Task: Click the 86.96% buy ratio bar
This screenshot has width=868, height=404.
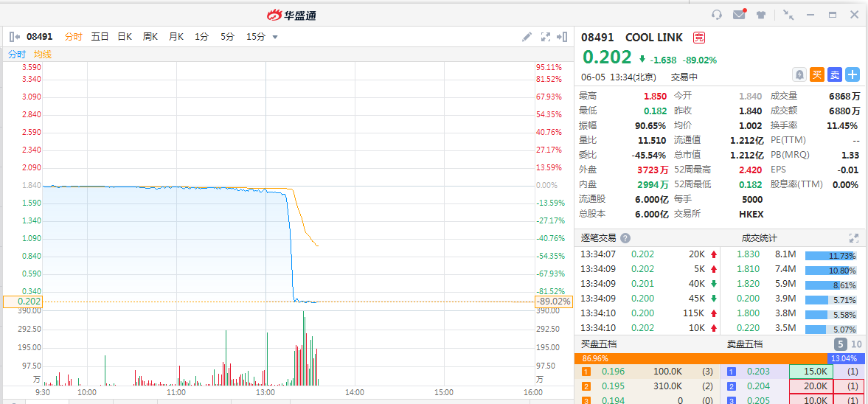Action: (701, 358)
